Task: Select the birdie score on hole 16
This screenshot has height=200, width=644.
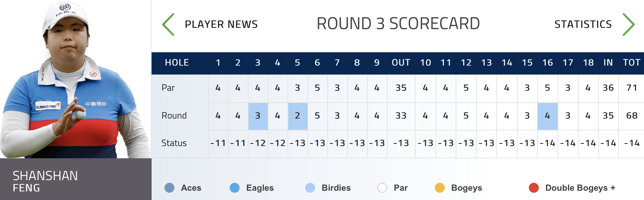Action: pyautogui.click(x=547, y=116)
